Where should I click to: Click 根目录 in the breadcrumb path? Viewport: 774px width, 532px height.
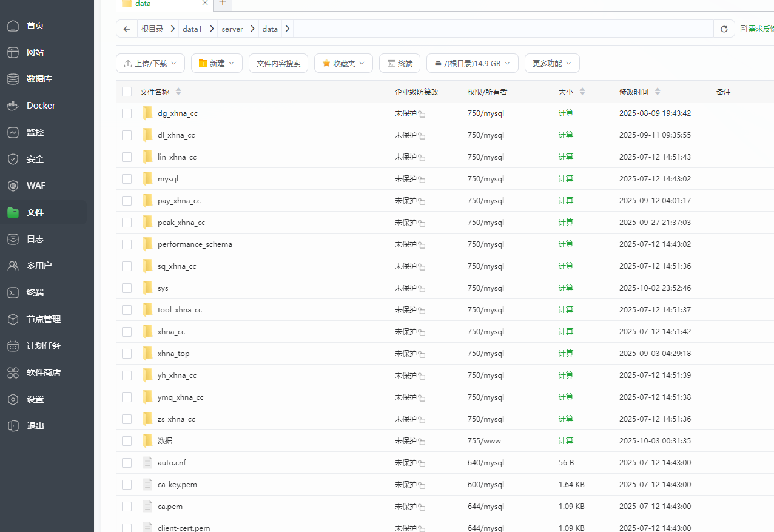pos(152,29)
